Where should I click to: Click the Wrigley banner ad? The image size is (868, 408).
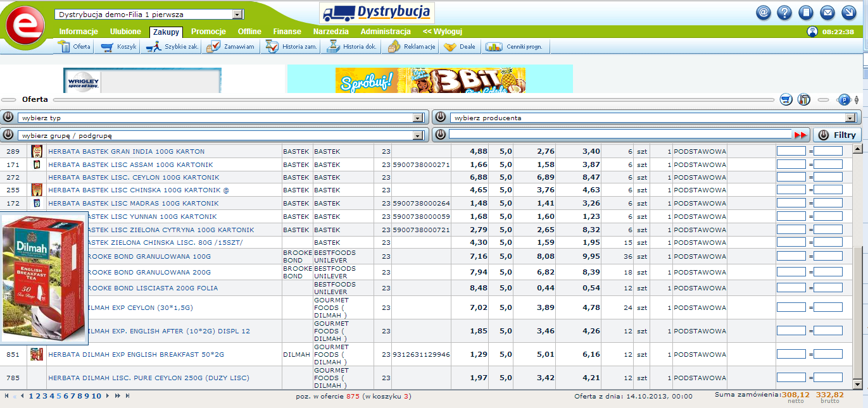pyautogui.click(x=142, y=80)
